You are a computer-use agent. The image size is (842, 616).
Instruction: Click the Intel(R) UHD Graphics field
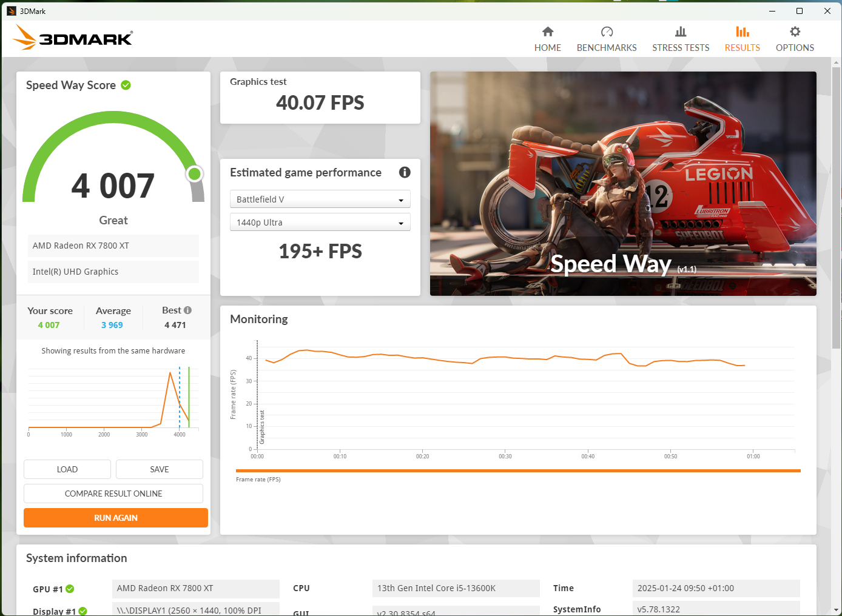pyautogui.click(x=113, y=272)
